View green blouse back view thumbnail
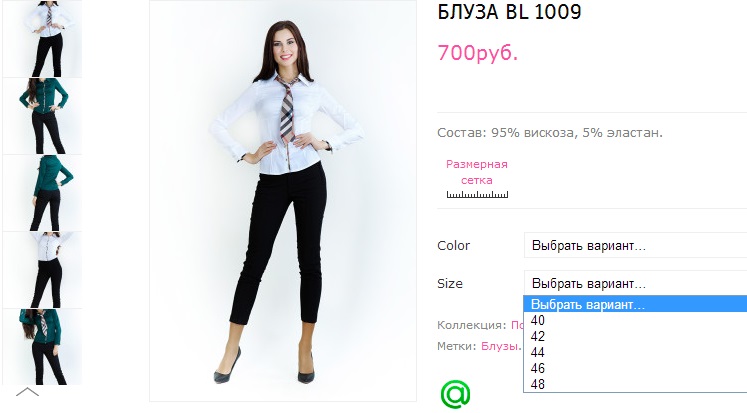Screen dimensions: 747x413 tap(42, 193)
